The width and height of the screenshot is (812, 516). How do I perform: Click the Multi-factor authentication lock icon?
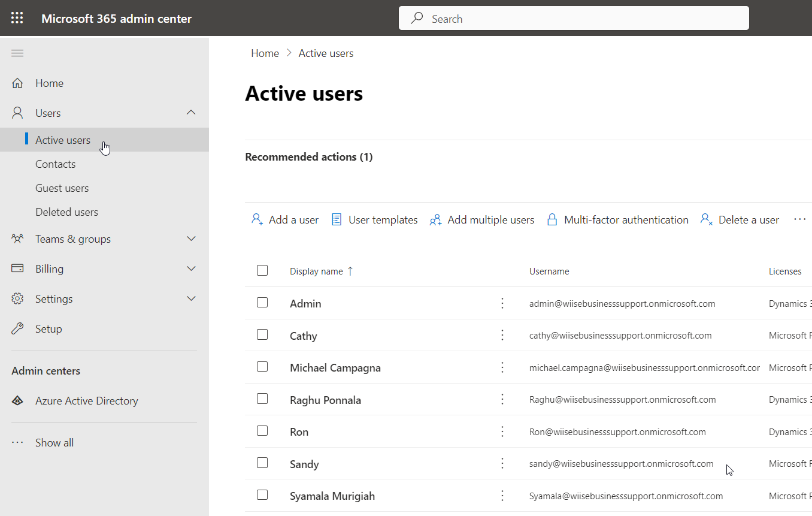coord(552,220)
